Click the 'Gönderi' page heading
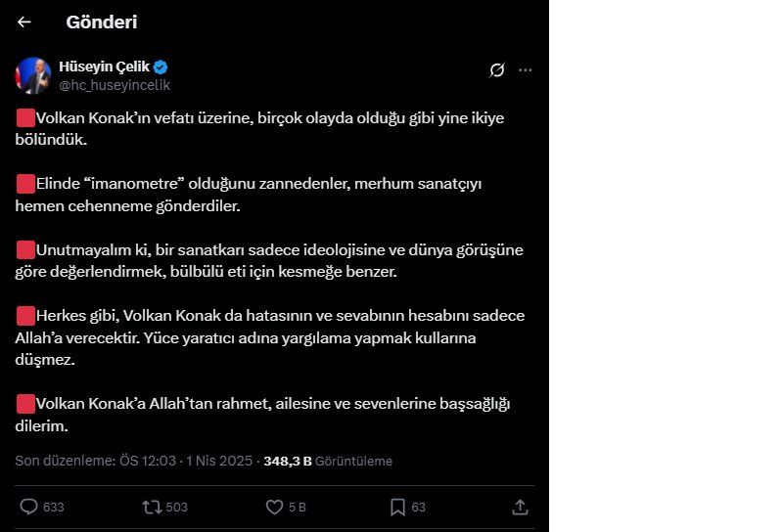 (x=102, y=22)
